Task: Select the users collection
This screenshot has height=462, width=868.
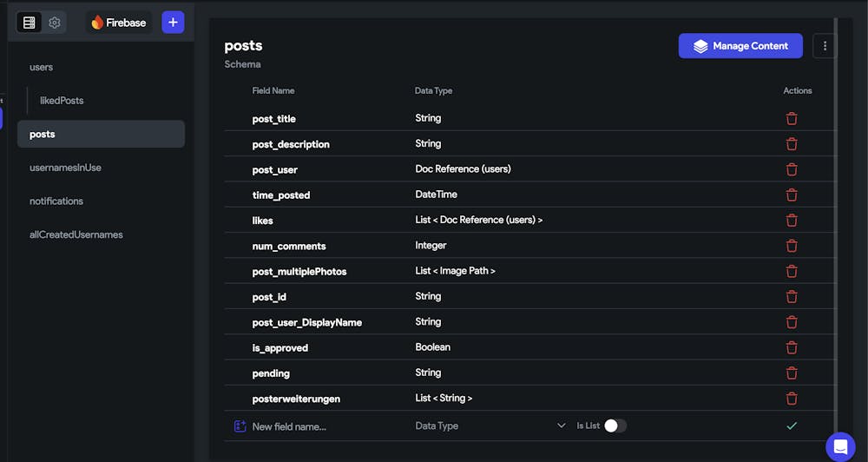Action: click(x=42, y=67)
